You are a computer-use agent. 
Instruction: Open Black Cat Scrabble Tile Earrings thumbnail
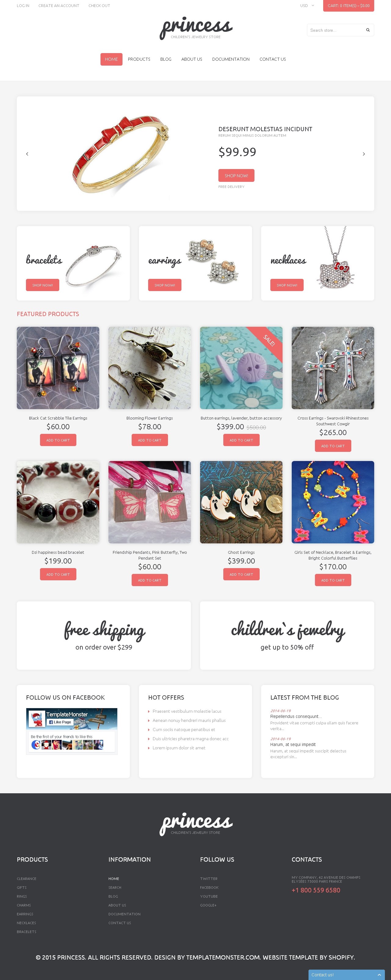58,368
